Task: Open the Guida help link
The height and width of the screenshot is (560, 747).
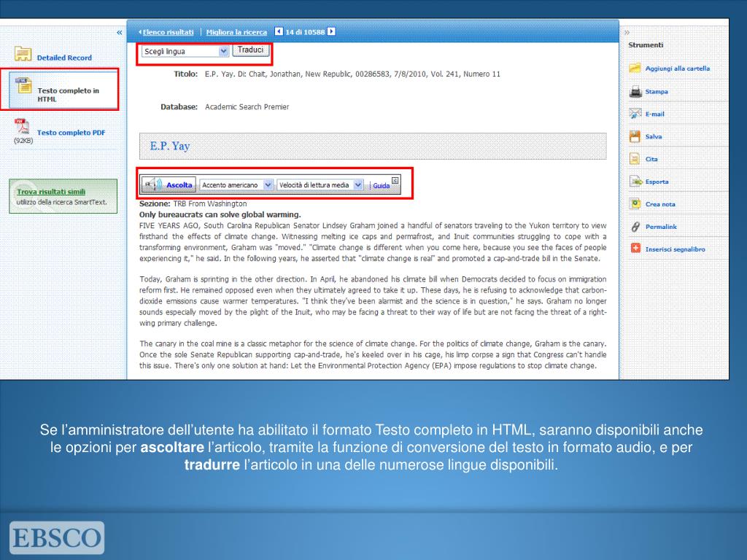Action: tap(381, 186)
